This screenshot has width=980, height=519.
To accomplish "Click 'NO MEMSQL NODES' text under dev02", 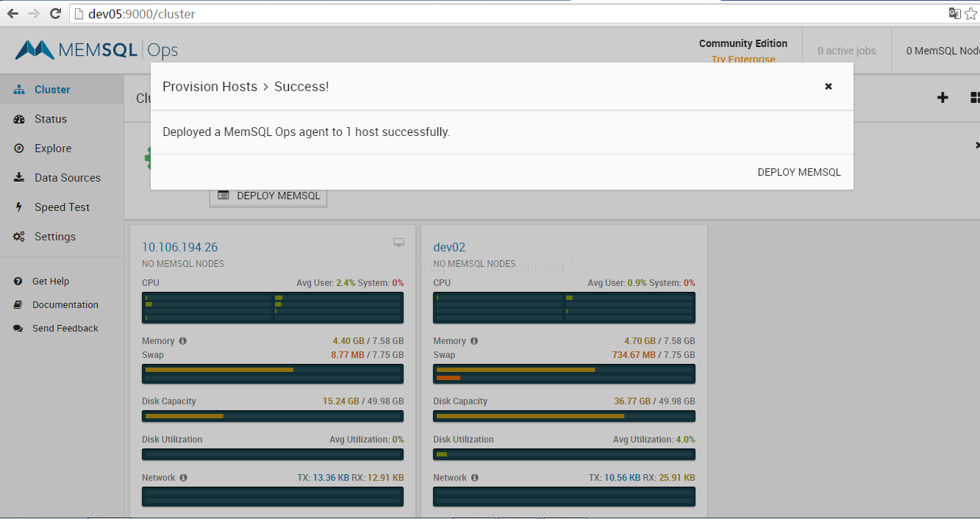I will tap(474, 264).
